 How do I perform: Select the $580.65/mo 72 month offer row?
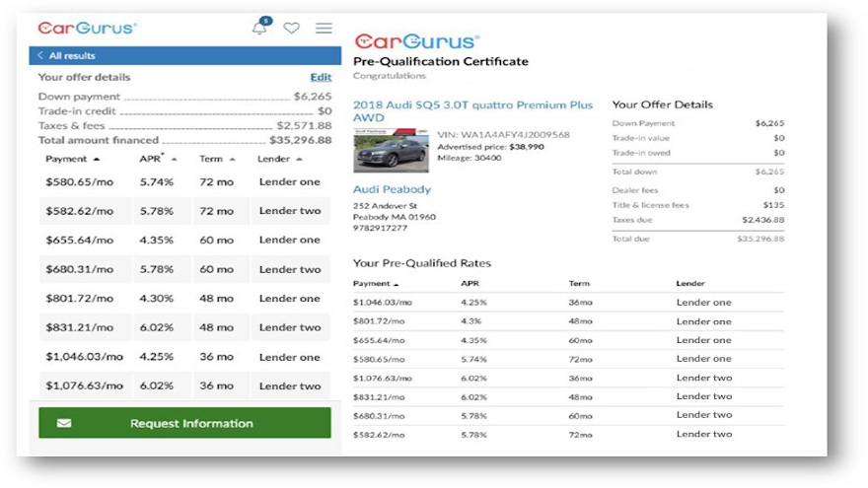185,182
